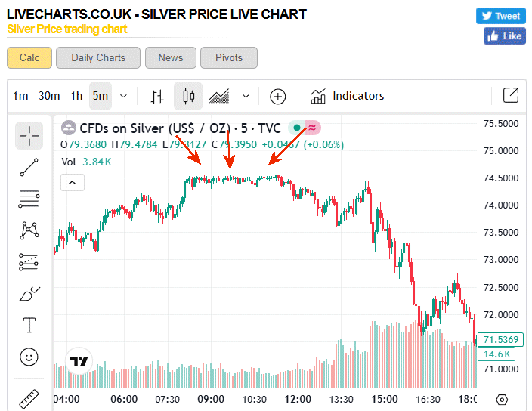Open the emoji icons tool
532x411 pixels.
point(29,357)
